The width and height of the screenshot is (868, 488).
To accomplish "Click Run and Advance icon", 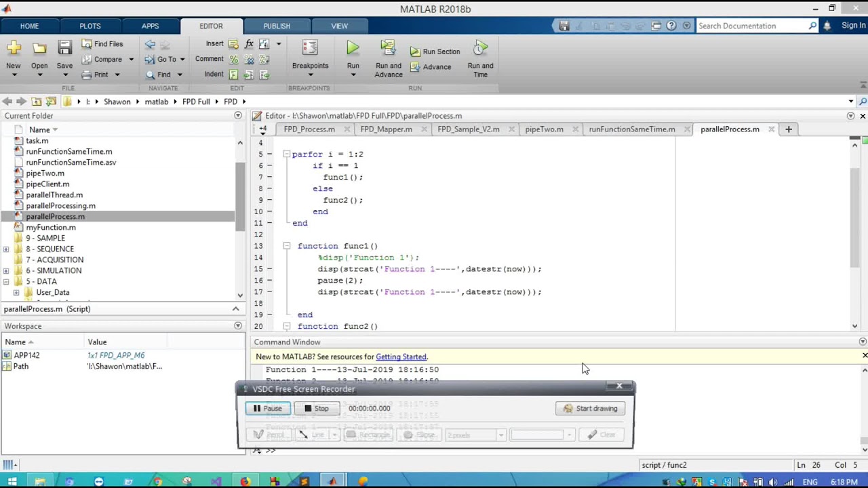I will pyautogui.click(x=388, y=49).
